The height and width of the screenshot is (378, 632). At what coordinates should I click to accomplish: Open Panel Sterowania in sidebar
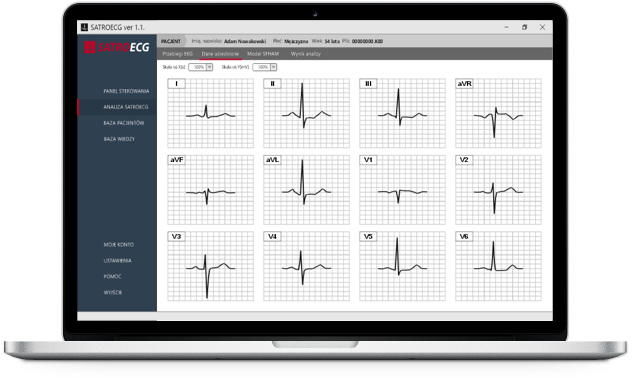[126, 91]
